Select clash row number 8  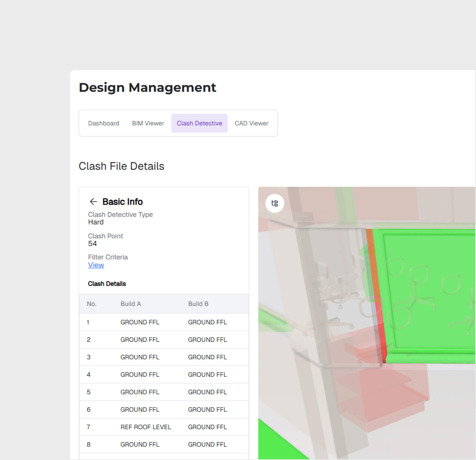click(x=164, y=445)
